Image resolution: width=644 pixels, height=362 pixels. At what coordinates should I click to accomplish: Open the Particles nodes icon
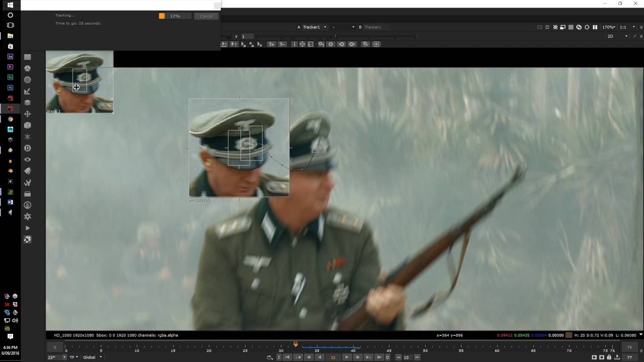(x=28, y=137)
